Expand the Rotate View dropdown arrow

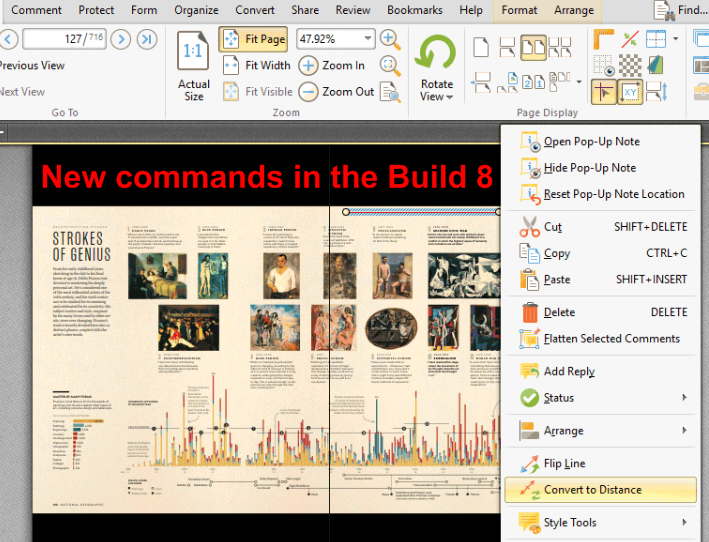449,97
